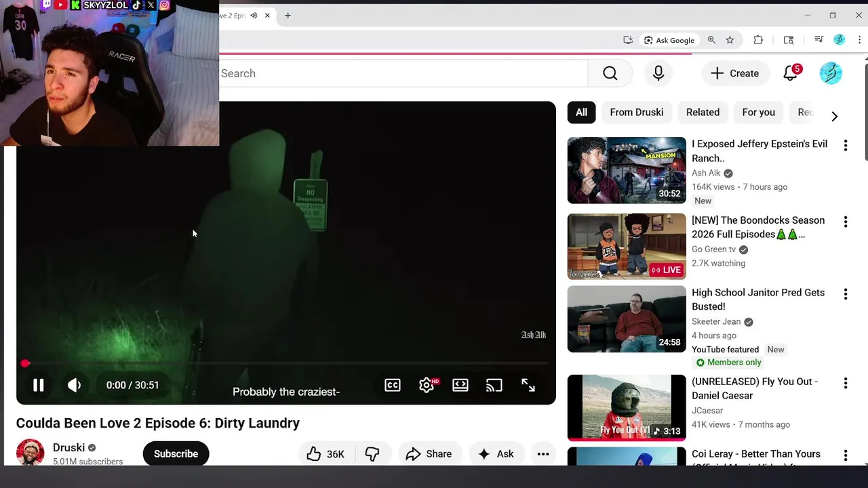
Task: Open media controls music-note icon in toolbar
Action: pyautogui.click(x=819, y=40)
